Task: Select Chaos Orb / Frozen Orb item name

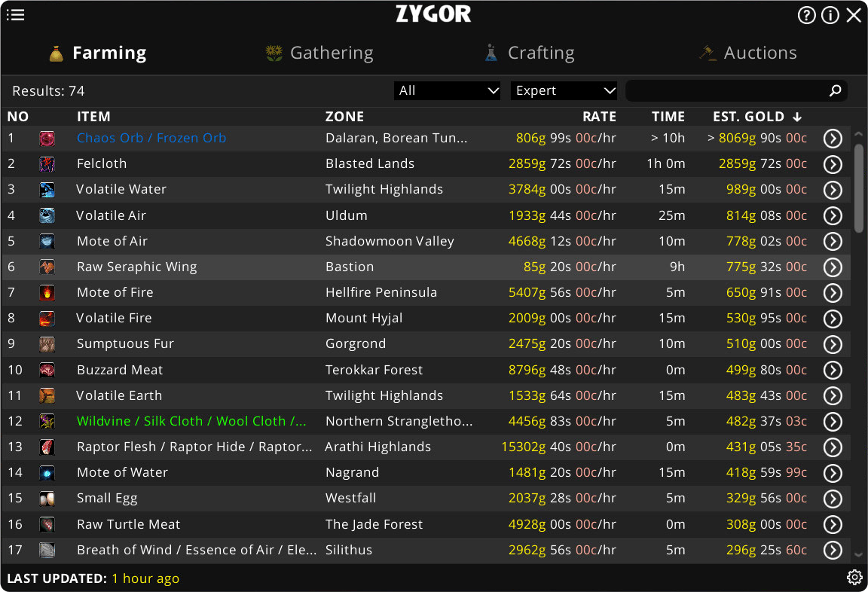Action: (x=151, y=138)
